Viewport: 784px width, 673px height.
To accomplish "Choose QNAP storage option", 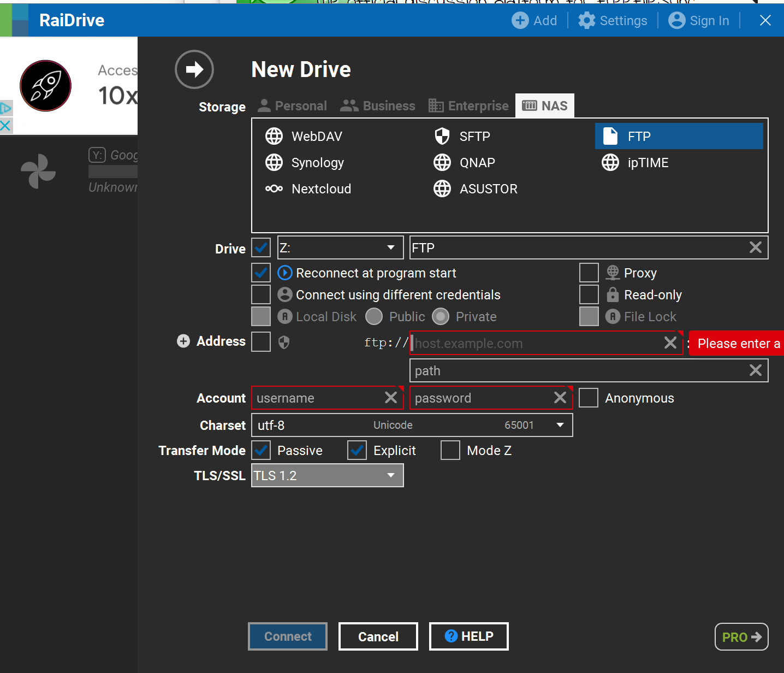I will click(464, 162).
